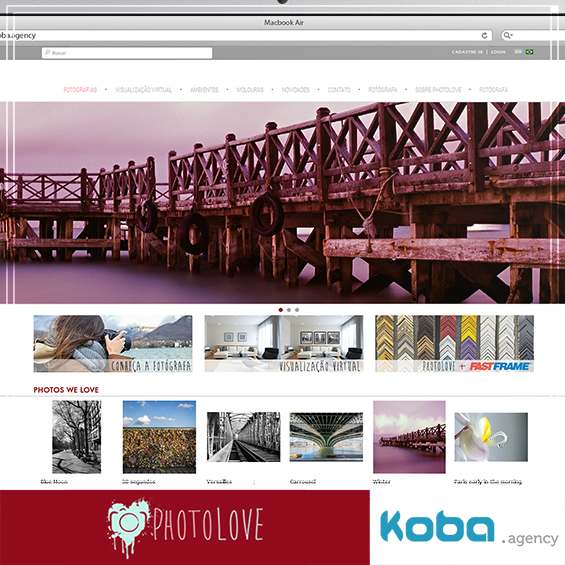Open the NOVIDADES menu item

click(295, 90)
